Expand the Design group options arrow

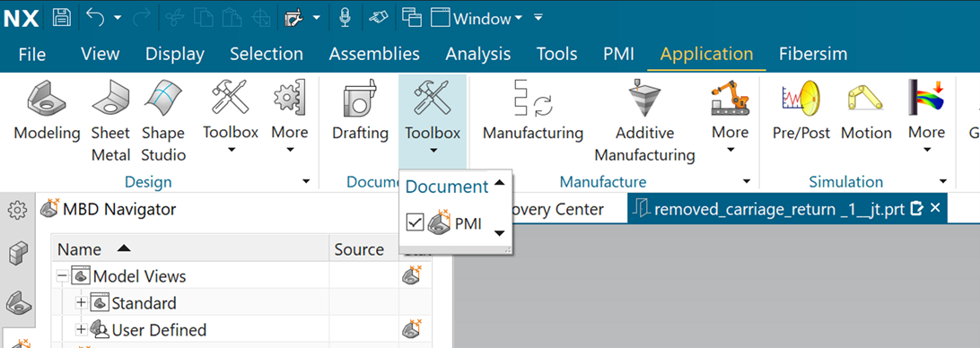point(306,182)
